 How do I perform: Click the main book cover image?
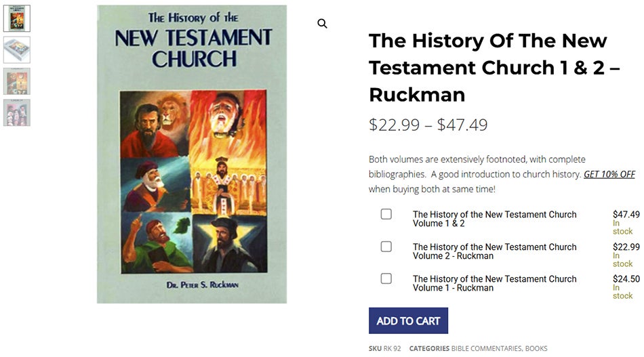coord(192,154)
